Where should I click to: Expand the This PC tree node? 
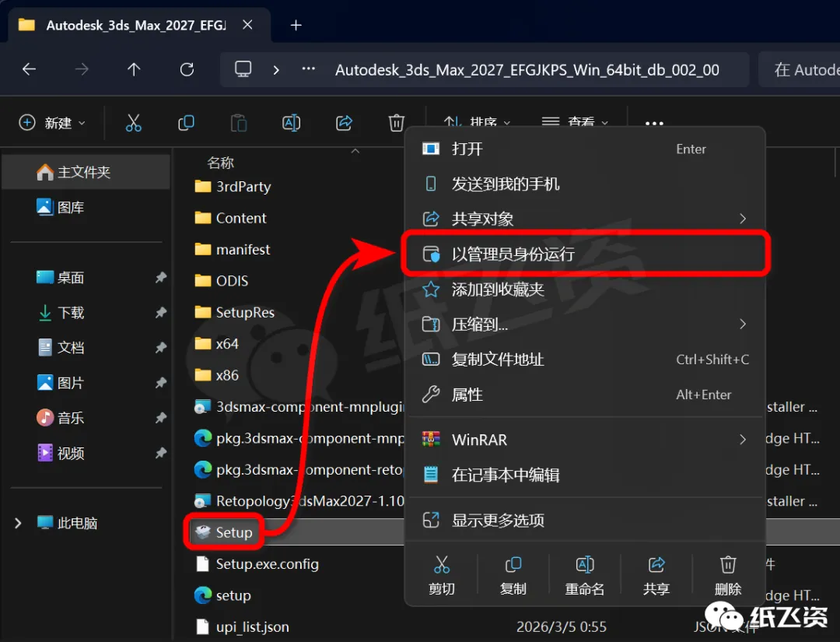tap(18, 523)
